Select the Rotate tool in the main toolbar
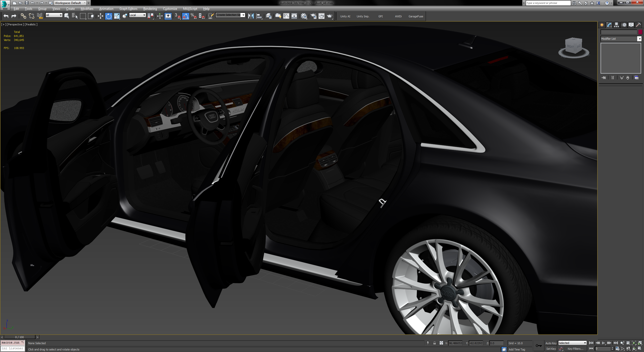 pos(108,16)
